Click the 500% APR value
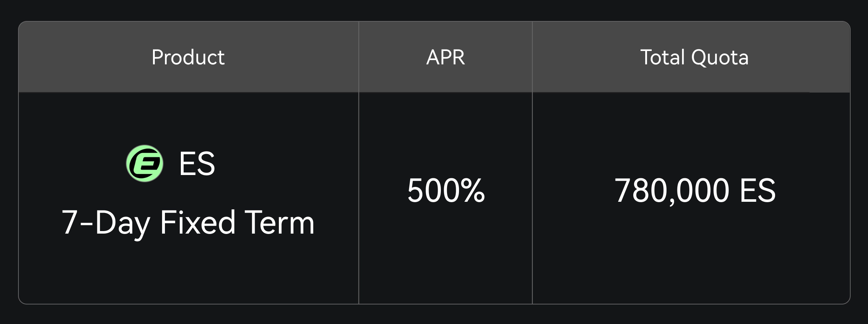The image size is (868, 324). click(446, 190)
